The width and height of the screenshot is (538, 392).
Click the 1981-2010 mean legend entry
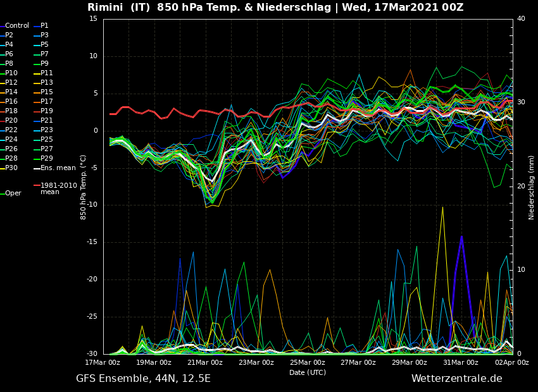[56, 188]
